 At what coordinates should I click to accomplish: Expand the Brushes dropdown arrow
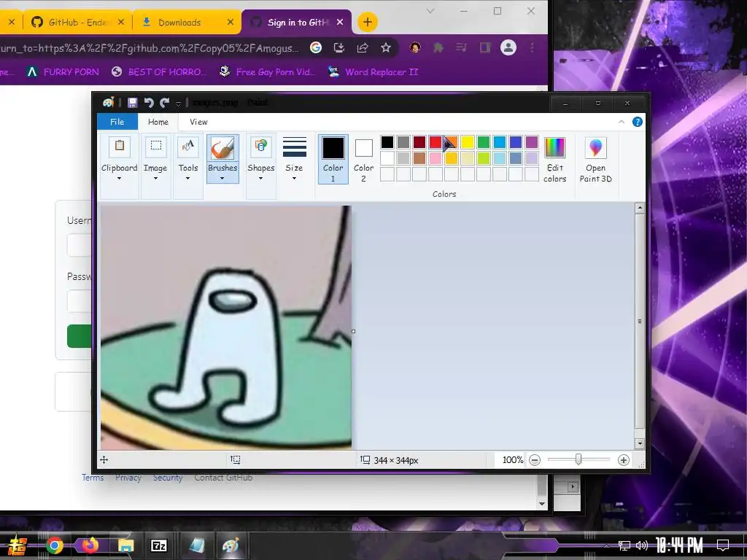point(222,178)
